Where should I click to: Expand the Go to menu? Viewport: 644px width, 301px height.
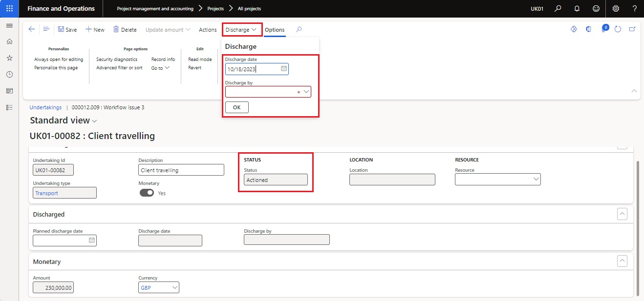160,68
